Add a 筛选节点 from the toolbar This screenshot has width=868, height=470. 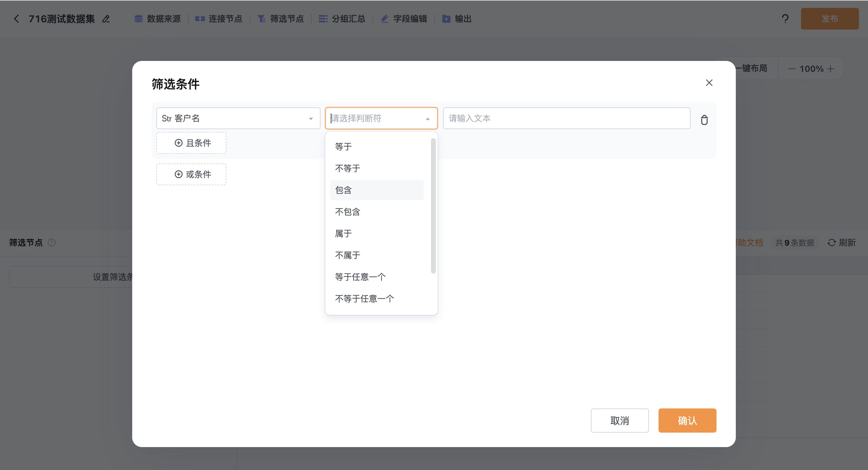280,19
